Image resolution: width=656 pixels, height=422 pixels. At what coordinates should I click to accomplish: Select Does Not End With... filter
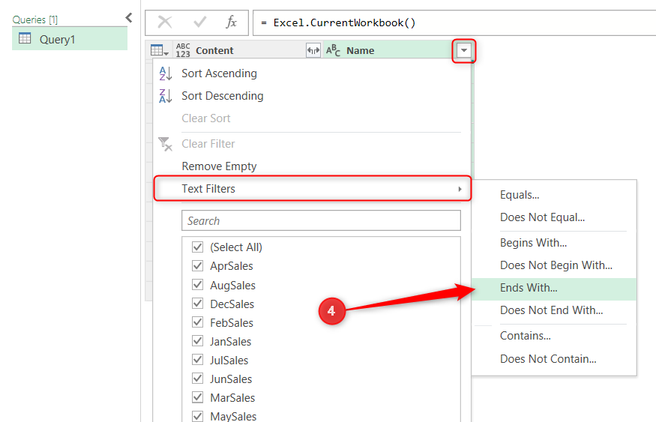551,310
